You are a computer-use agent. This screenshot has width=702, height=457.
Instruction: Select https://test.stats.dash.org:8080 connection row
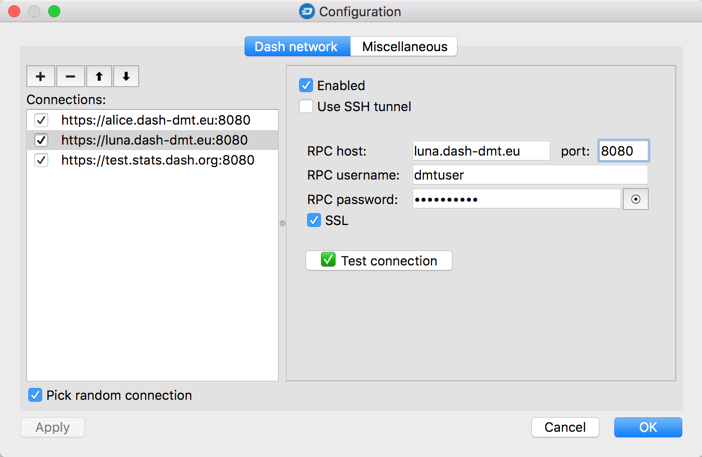click(x=152, y=160)
